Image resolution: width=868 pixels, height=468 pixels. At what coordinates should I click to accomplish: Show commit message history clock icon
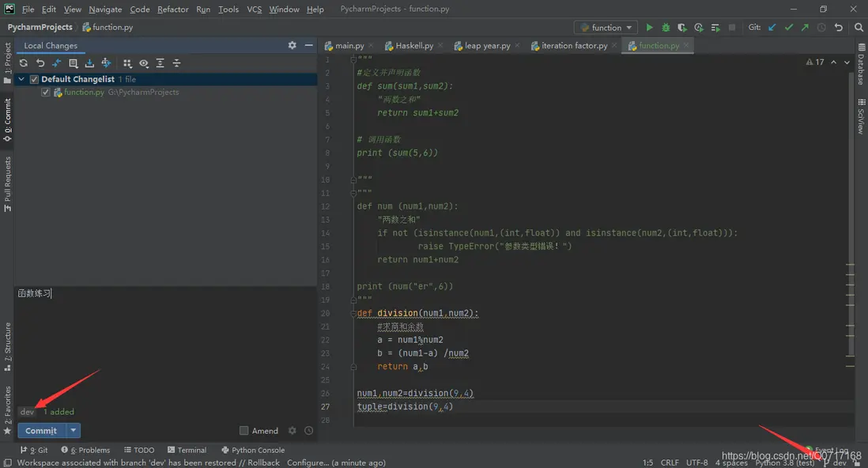(309, 431)
